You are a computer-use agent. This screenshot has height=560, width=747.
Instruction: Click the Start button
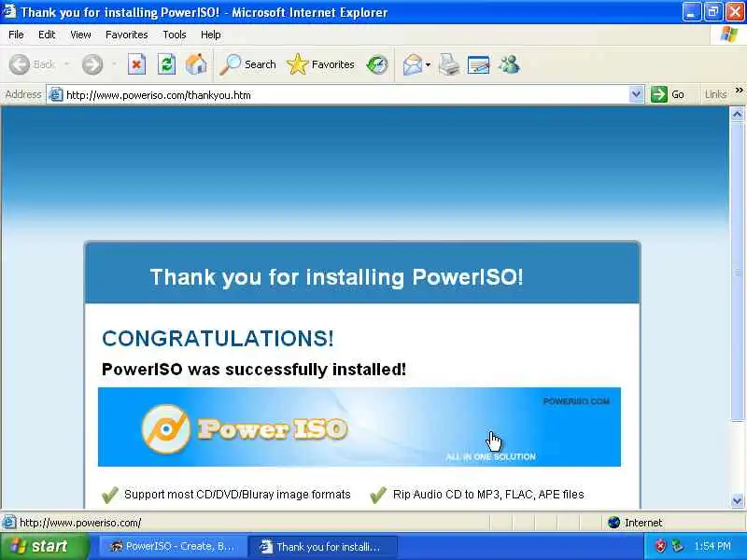pyautogui.click(x=44, y=546)
